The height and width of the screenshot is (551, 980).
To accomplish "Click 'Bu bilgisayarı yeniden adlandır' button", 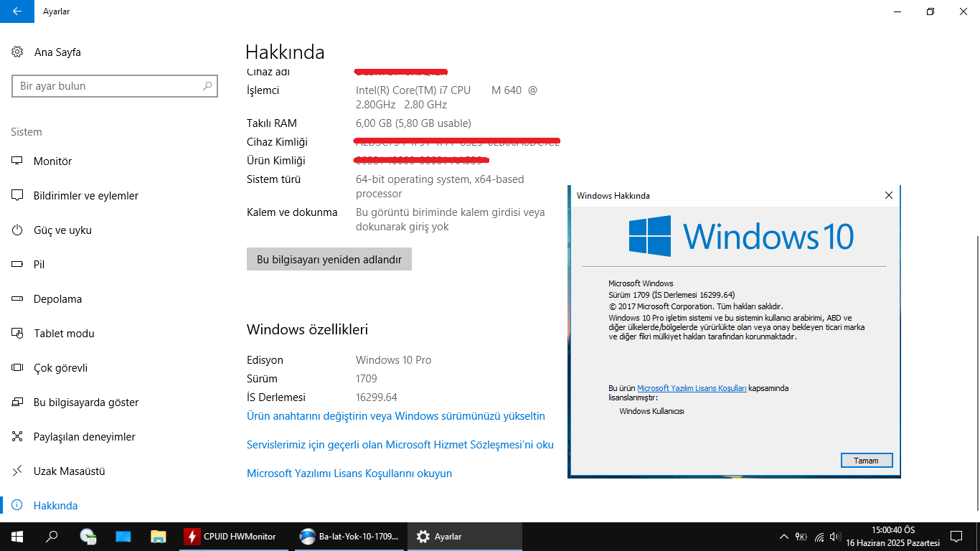I will pyautogui.click(x=329, y=260).
